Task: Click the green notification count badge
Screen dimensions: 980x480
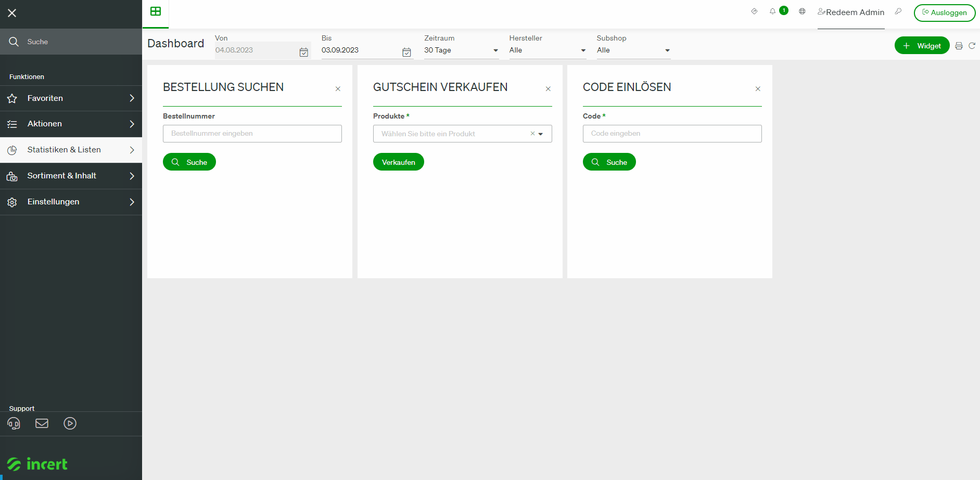Action: [x=784, y=10]
